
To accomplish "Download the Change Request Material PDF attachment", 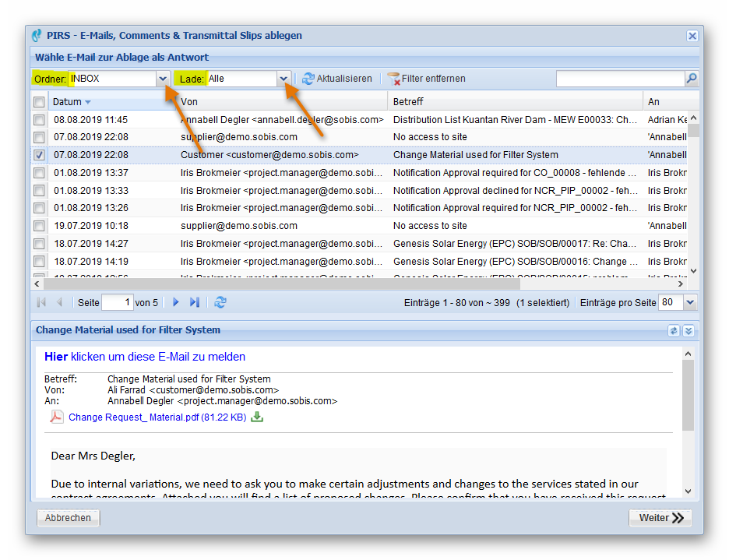I will [257, 417].
